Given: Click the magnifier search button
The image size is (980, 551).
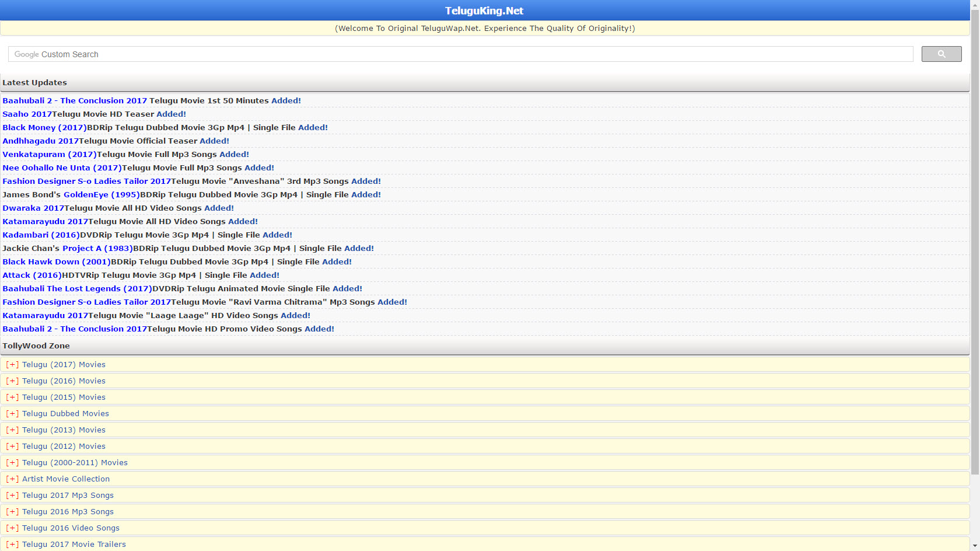Looking at the screenshot, I should (942, 54).
